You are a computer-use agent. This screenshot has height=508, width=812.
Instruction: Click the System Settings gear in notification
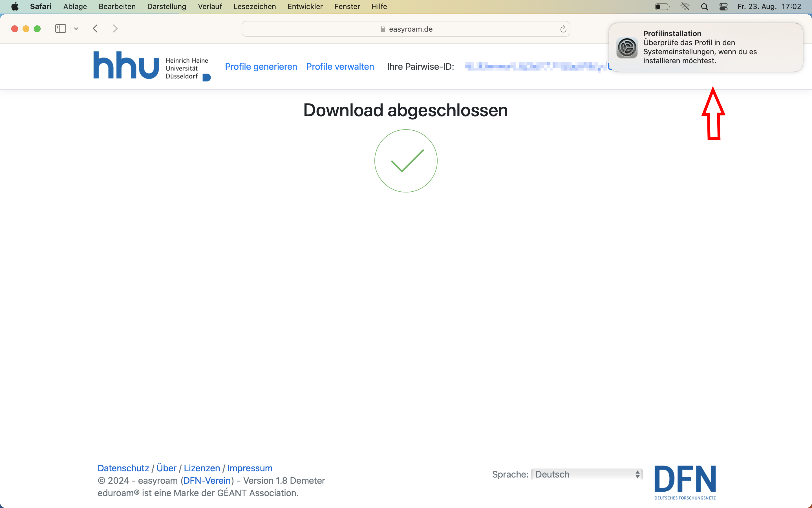(627, 47)
